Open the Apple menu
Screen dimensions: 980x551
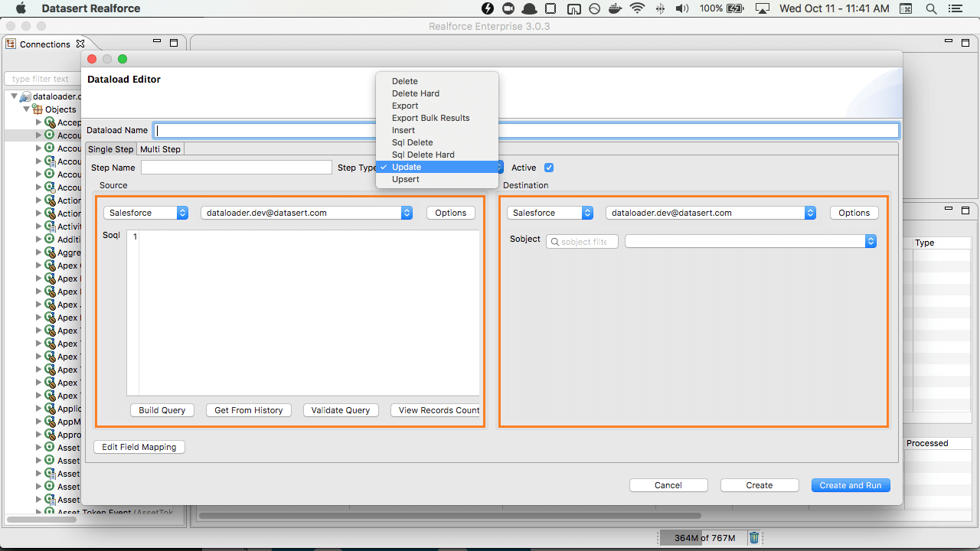21,8
